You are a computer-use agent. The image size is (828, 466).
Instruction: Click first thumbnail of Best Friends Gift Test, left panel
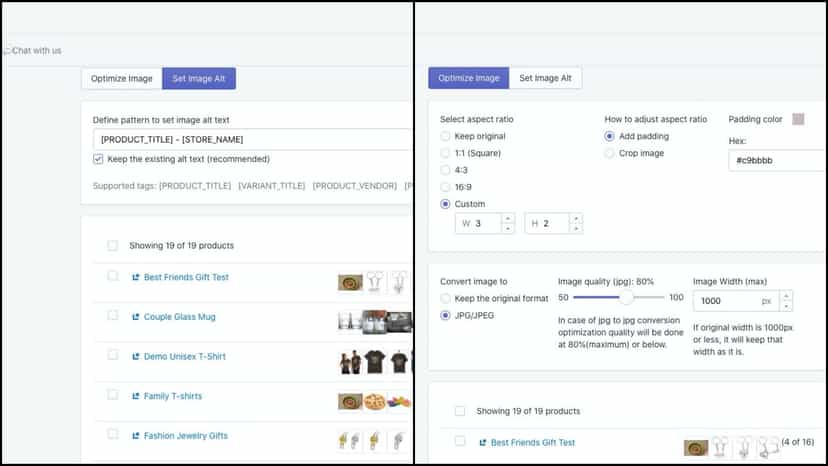(x=350, y=283)
